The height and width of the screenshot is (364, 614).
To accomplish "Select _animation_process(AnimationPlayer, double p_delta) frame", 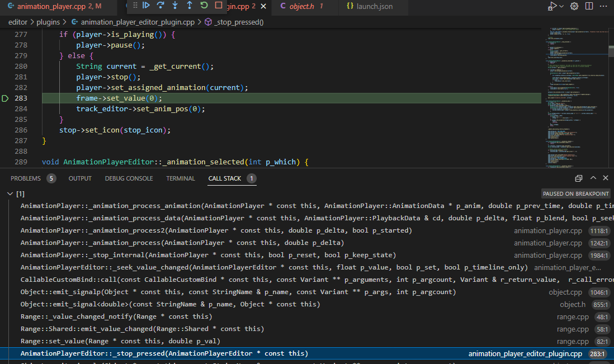I will [x=307, y=243].
